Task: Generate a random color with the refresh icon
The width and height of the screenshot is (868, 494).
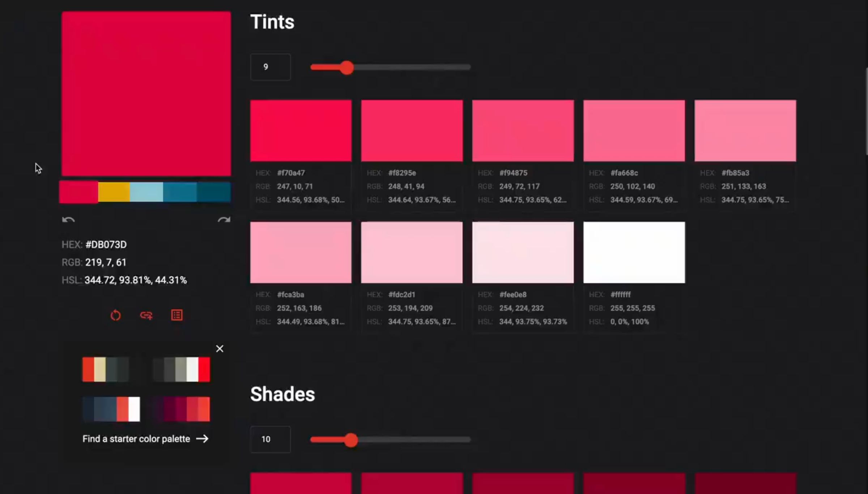Action: pos(116,315)
